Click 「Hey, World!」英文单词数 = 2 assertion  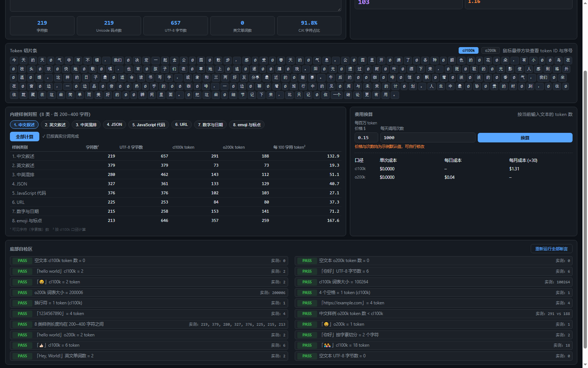149,356
